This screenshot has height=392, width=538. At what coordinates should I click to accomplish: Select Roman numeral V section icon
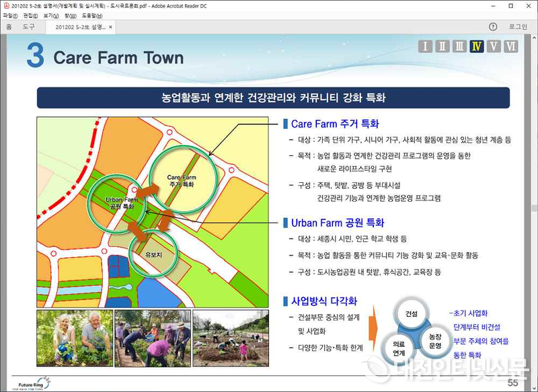494,46
